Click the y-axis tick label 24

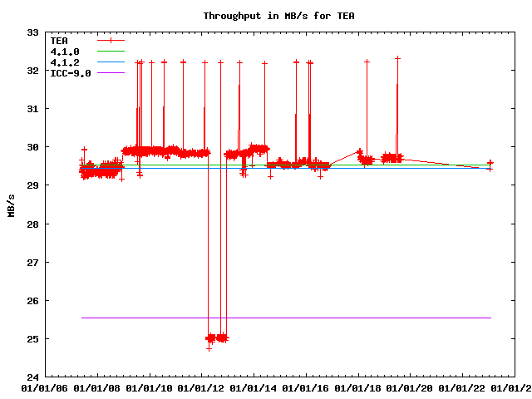click(33, 377)
